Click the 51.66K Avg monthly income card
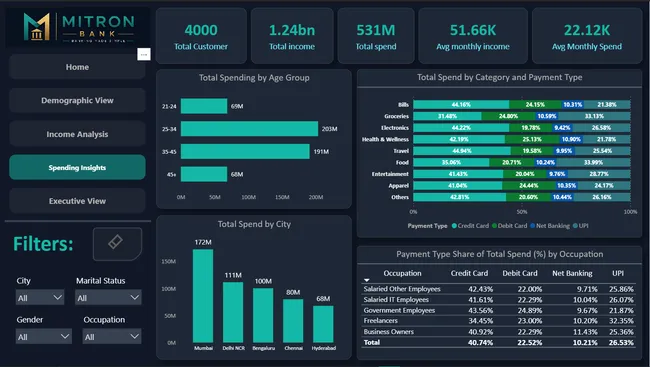Viewport: 650px width, 367px height. pyautogui.click(x=473, y=36)
